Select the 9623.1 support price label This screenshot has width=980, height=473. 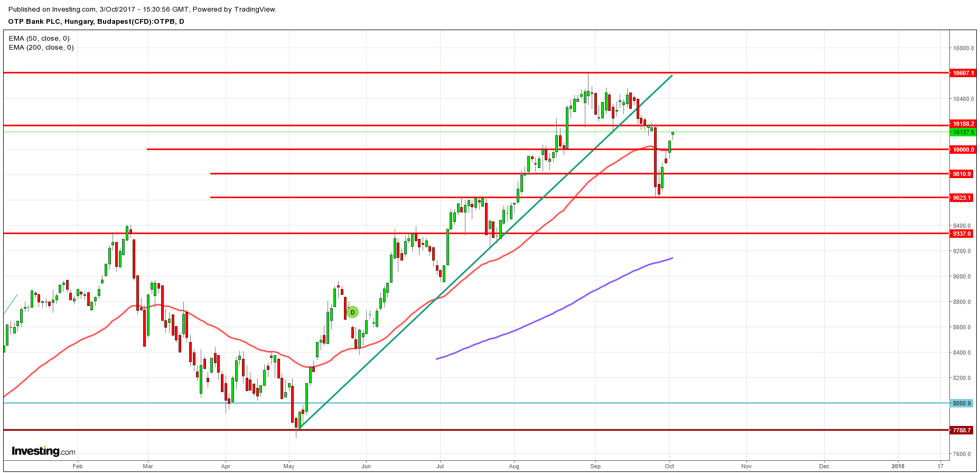962,198
